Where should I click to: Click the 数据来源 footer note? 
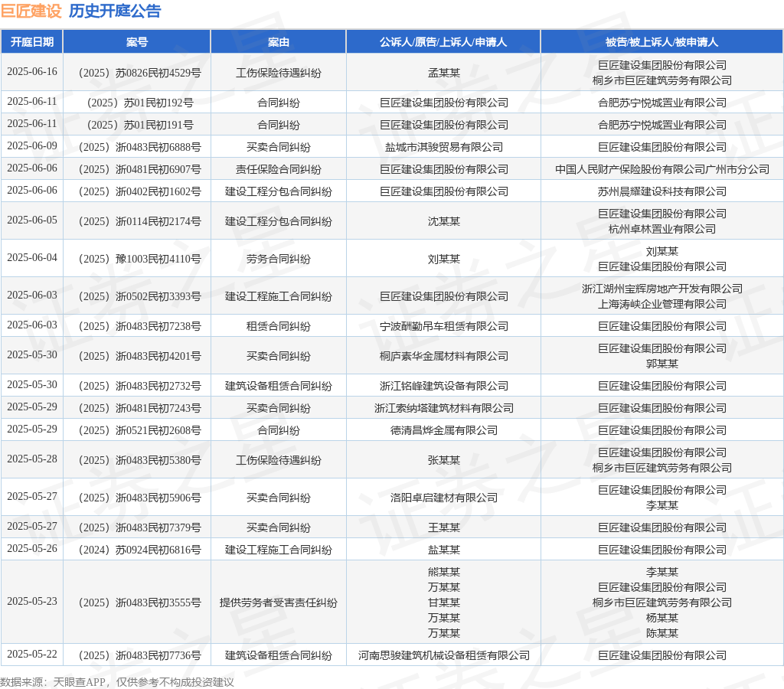click(117, 682)
